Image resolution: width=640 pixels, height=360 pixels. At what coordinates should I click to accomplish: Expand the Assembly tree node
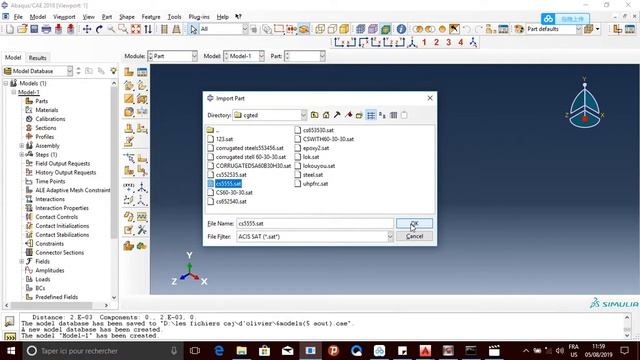pyautogui.click(x=22, y=146)
